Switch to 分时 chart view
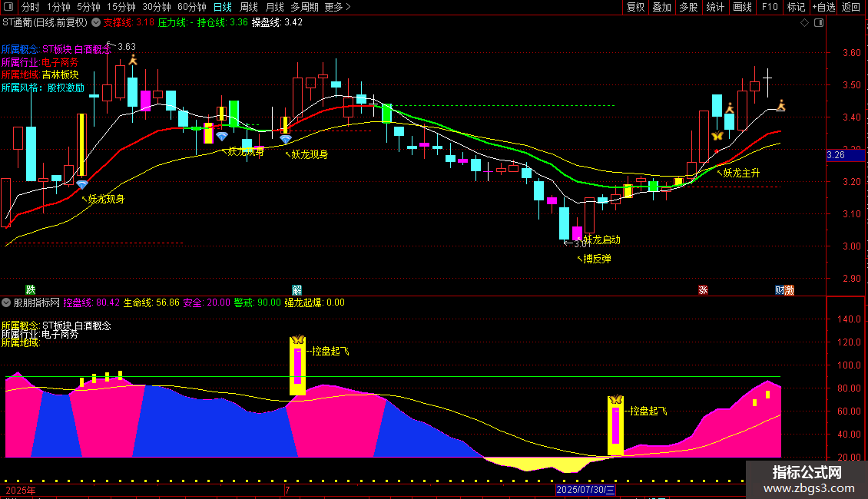The image size is (868, 499). coord(30,7)
